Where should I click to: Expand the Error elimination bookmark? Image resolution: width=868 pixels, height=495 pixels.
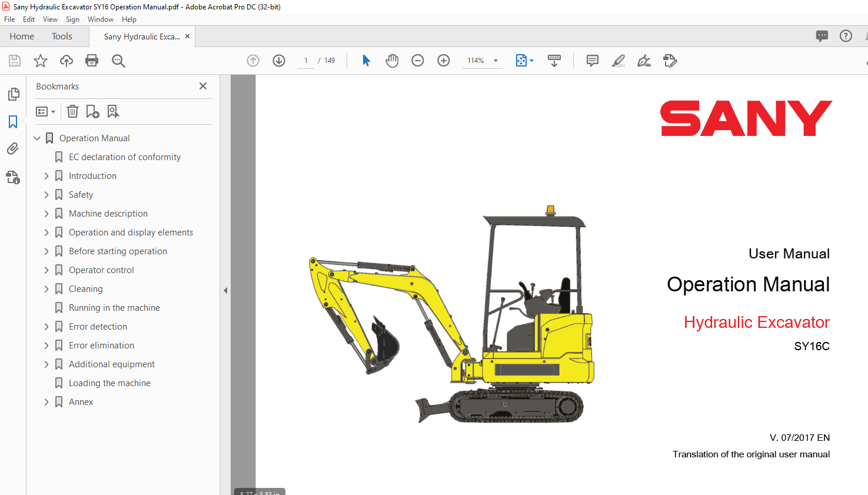coord(46,345)
